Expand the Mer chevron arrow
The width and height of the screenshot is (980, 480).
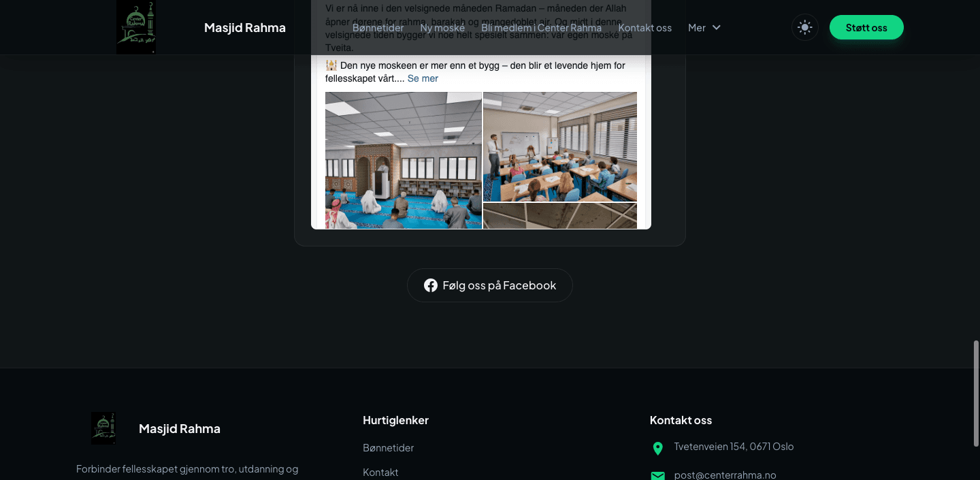(x=716, y=27)
